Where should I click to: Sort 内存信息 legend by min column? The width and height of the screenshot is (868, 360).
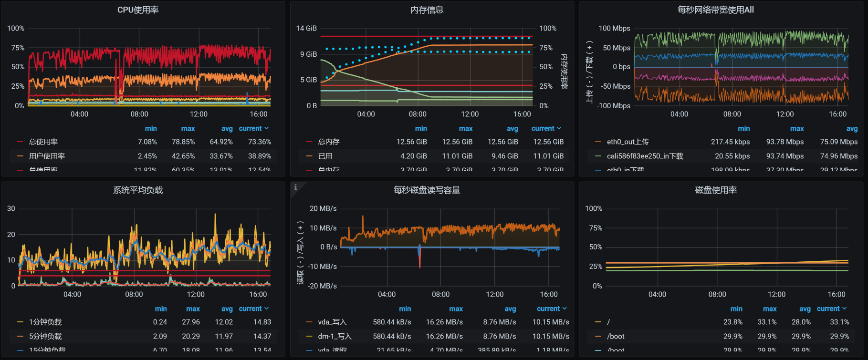coord(421,129)
